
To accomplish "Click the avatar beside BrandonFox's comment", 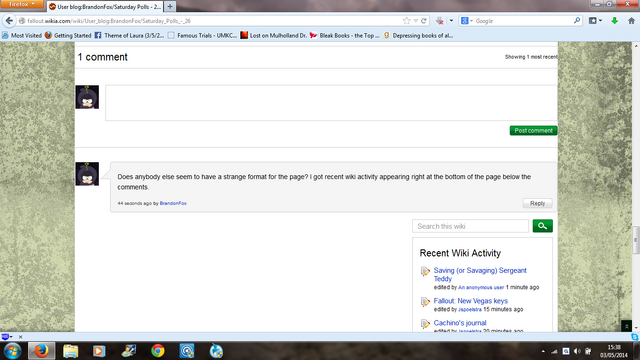I will (87, 174).
